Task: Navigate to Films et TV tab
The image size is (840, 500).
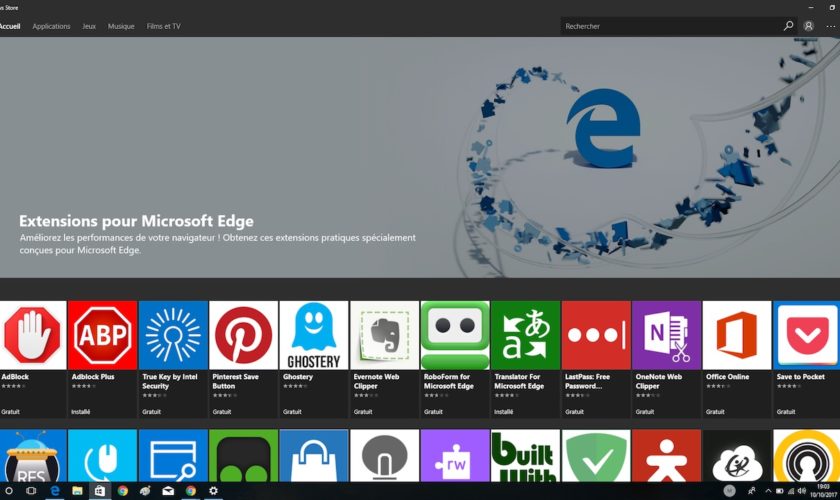Action: (x=164, y=26)
